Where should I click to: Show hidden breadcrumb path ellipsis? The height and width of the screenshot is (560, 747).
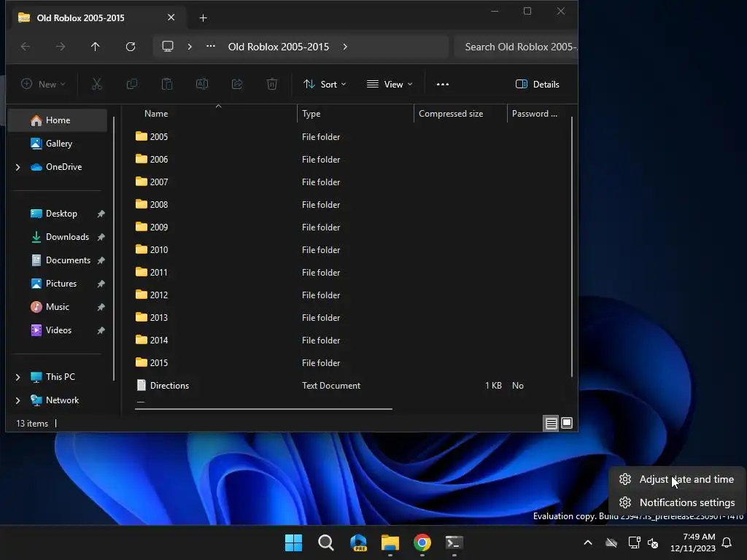[211, 47]
